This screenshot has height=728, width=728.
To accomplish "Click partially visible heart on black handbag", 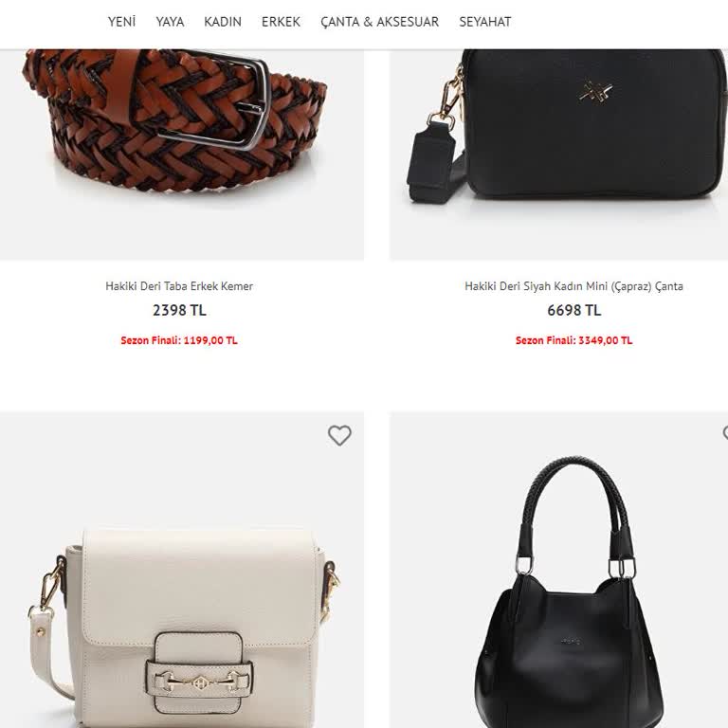I will [725, 432].
